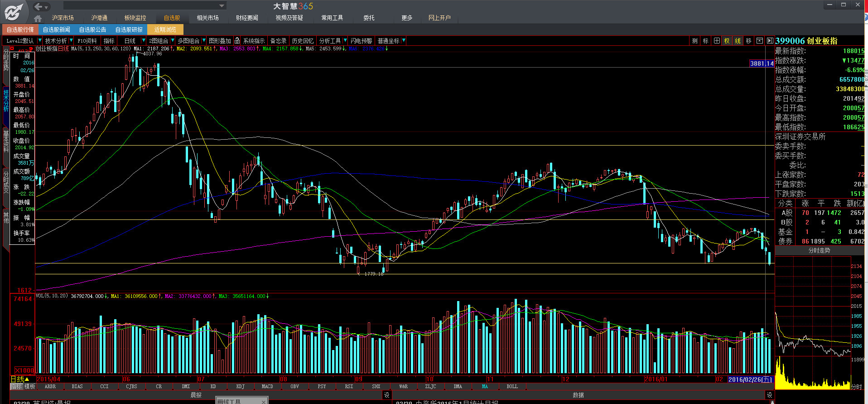Click the home icon
The image size is (868, 404).
coord(38,18)
